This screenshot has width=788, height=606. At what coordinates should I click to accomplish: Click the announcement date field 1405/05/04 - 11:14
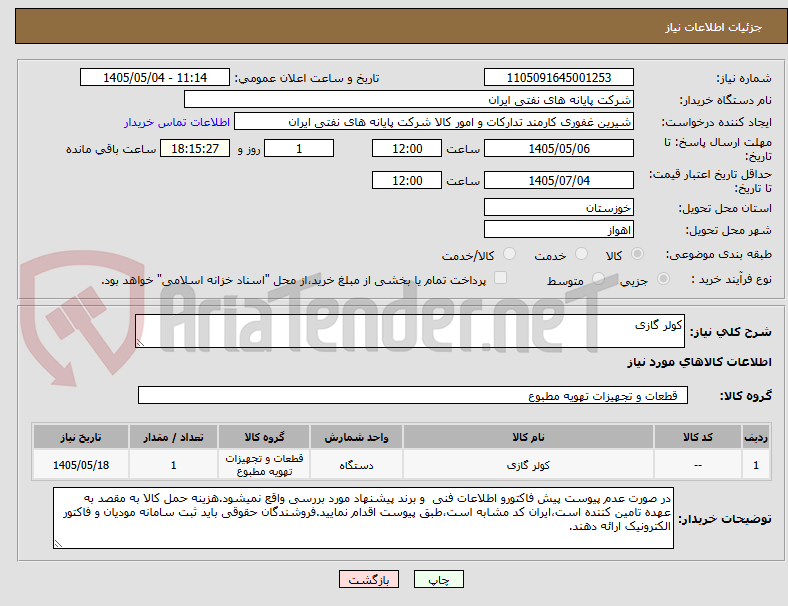click(155, 78)
